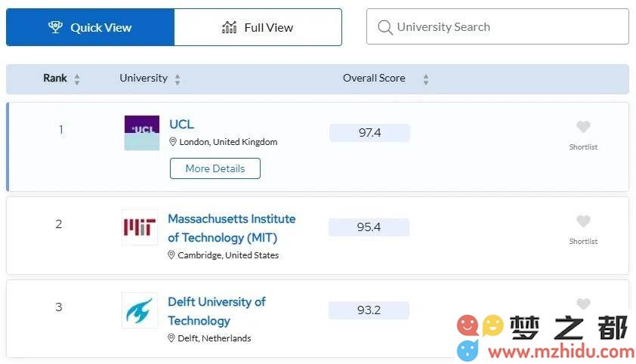Click the University Search input field
Image resolution: width=636 pixels, height=364 pixels.
[x=498, y=26]
